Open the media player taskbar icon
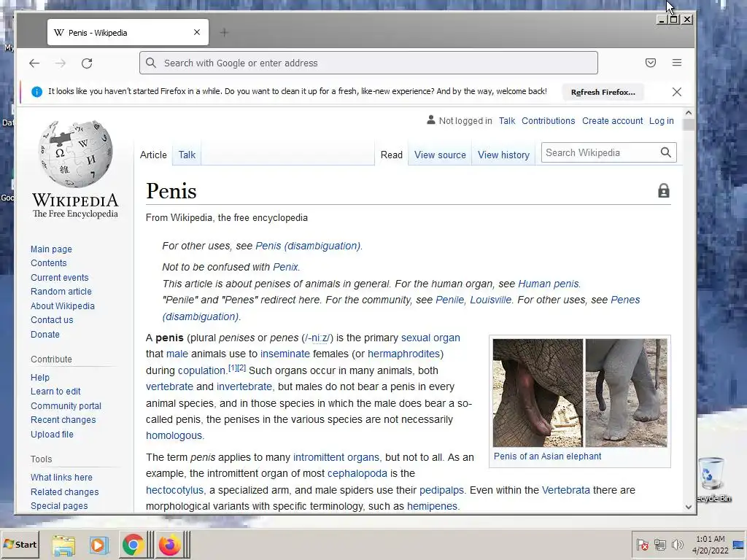 pyautogui.click(x=98, y=545)
